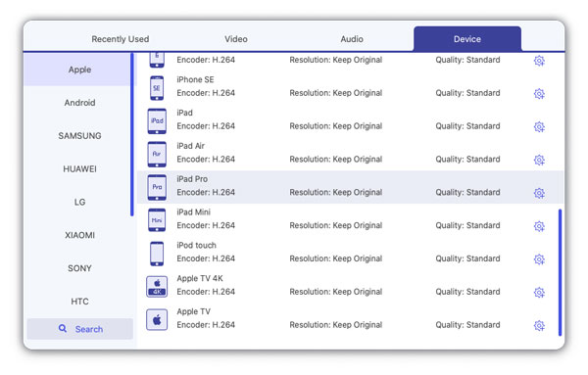This screenshot has height=375, width=588.
Task: Select the iPad Air preset name
Action: (190, 146)
